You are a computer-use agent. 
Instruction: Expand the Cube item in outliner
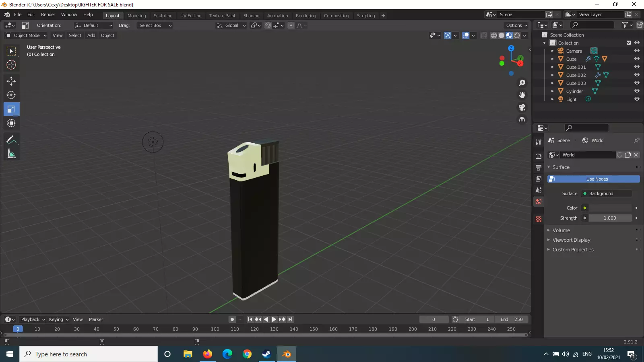point(553,59)
